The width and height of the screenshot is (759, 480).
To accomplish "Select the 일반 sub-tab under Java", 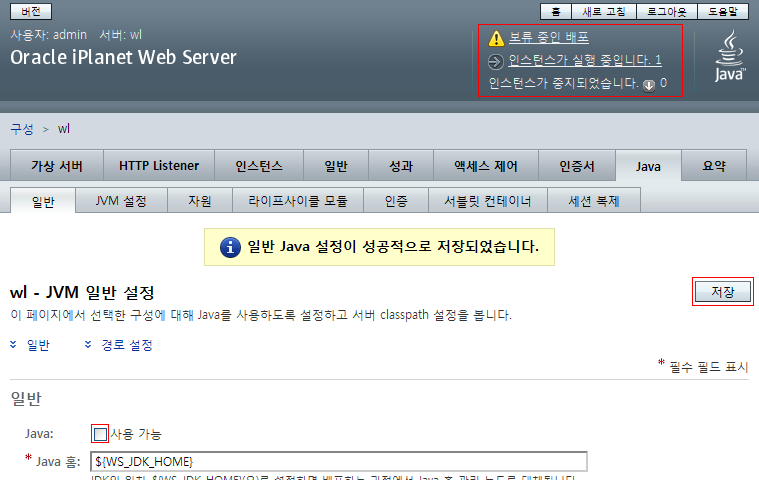I will 43,201.
